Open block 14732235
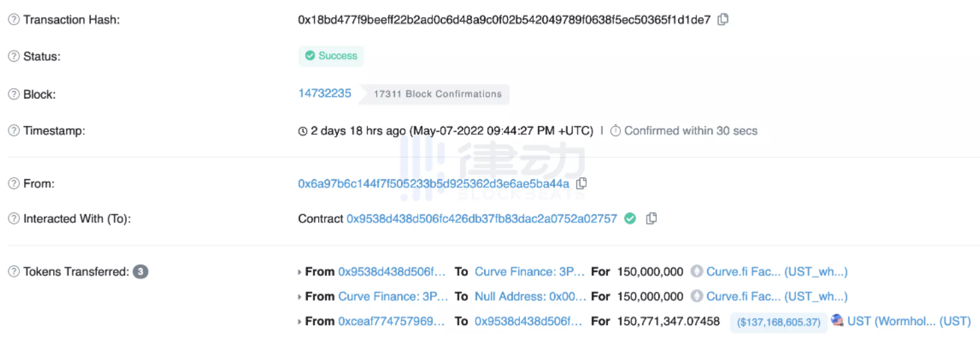This screenshot has width=980, height=337. pos(325,93)
